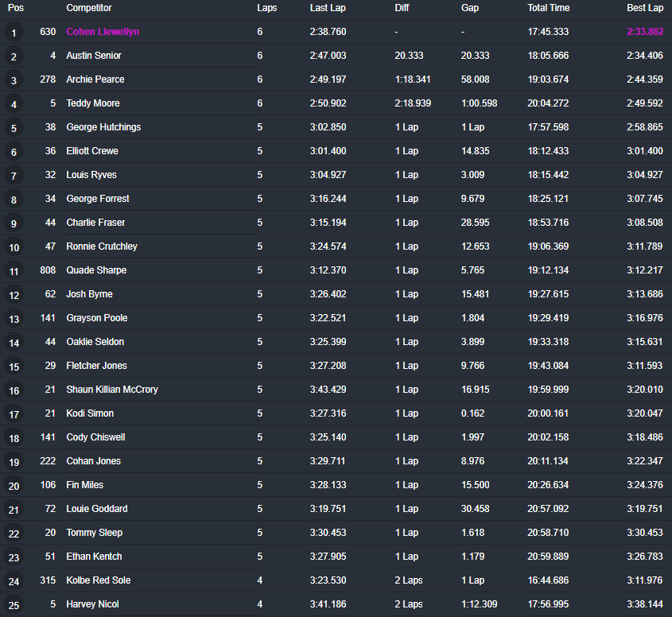Click the position 25 circle badge

pyautogui.click(x=14, y=605)
